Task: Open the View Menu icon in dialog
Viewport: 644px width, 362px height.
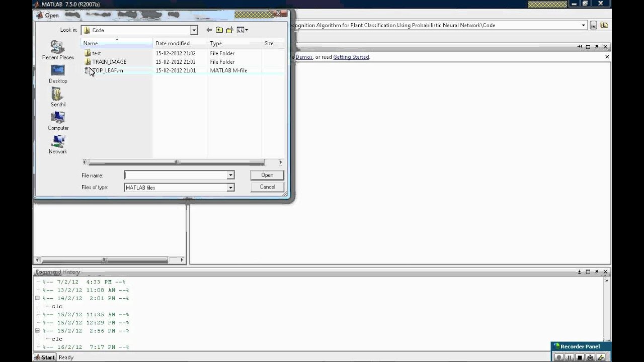Action: pos(243,30)
